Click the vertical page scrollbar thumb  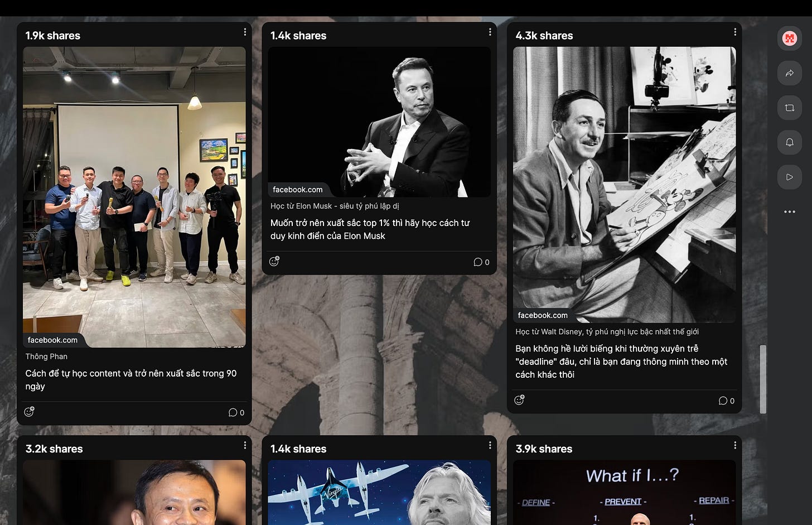click(763, 379)
